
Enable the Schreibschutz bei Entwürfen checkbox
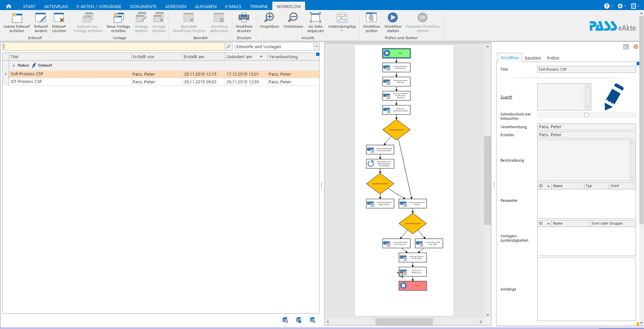pos(586,115)
